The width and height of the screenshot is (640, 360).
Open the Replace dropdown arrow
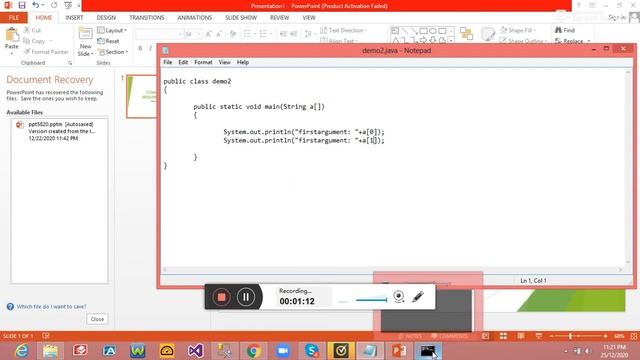(x=589, y=41)
